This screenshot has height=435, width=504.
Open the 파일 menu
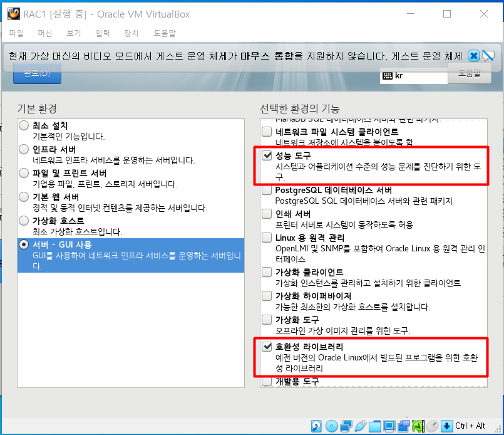point(16,33)
